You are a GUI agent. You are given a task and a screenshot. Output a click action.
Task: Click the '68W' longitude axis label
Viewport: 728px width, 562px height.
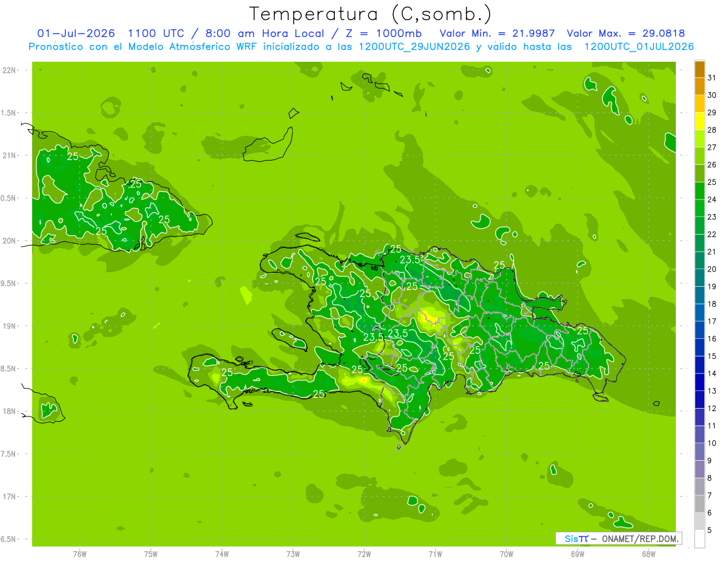[x=649, y=554]
